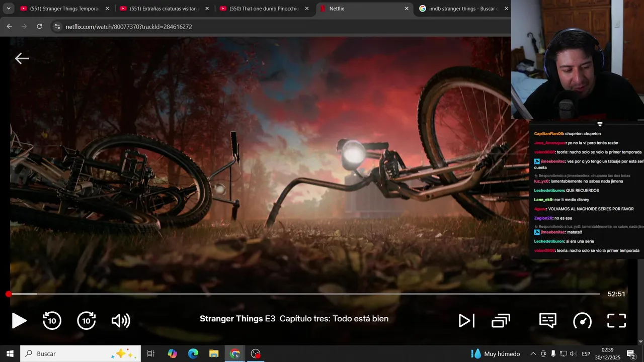Screen dimensions: 644x362
Task: Open File Explorer from the taskbar
Action: click(214, 354)
